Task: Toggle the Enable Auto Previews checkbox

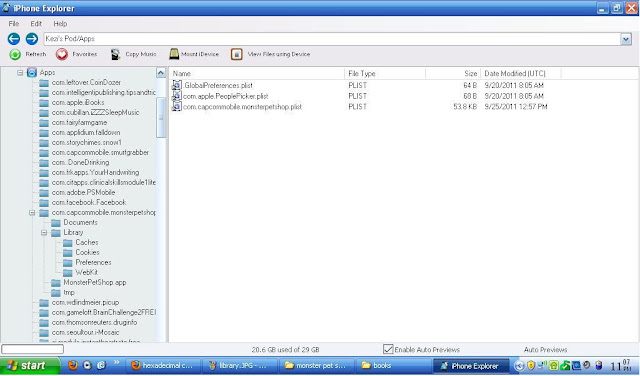Action: pyautogui.click(x=388, y=349)
